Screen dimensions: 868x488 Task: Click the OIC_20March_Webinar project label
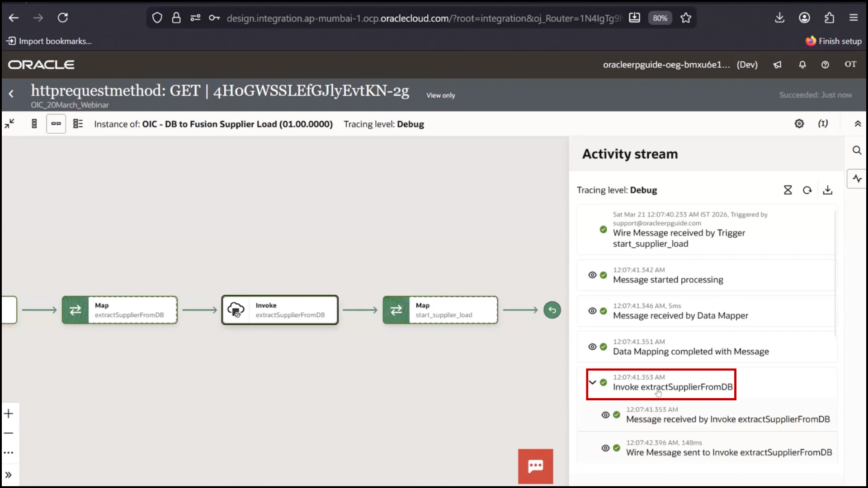tap(70, 105)
